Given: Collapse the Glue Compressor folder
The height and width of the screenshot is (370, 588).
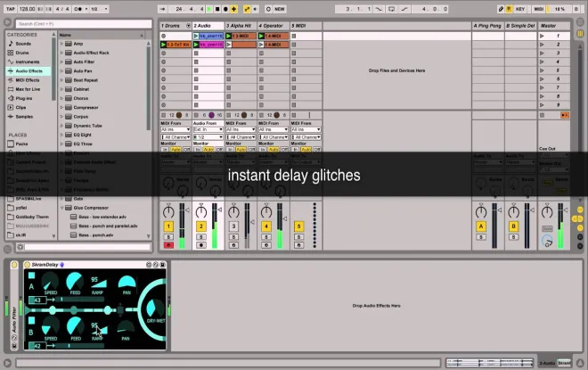Looking at the screenshot, I should click(61, 208).
